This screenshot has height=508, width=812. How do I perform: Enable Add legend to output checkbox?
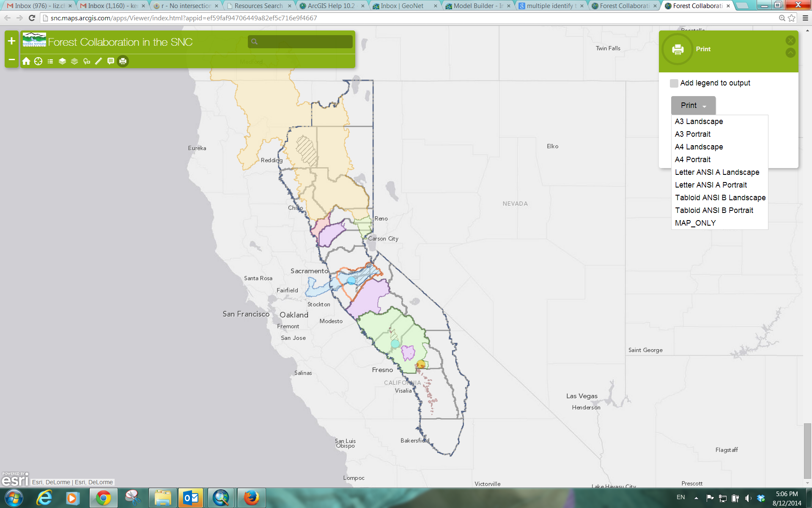point(674,83)
